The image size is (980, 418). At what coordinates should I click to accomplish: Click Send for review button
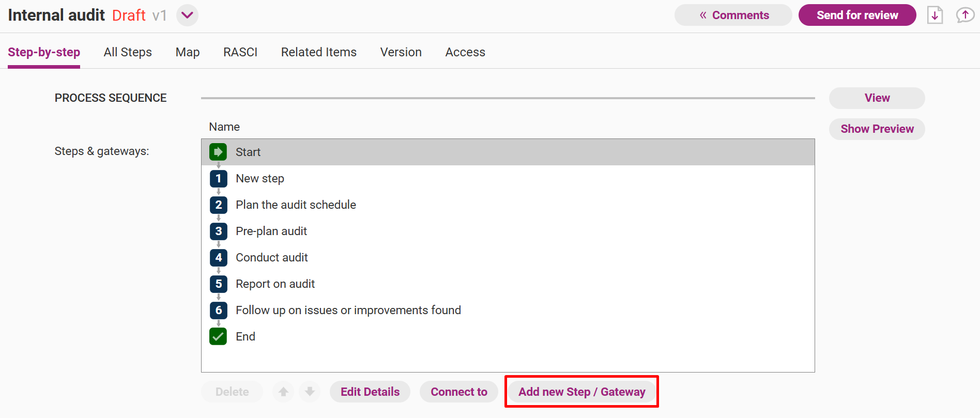tap(857, 15)
